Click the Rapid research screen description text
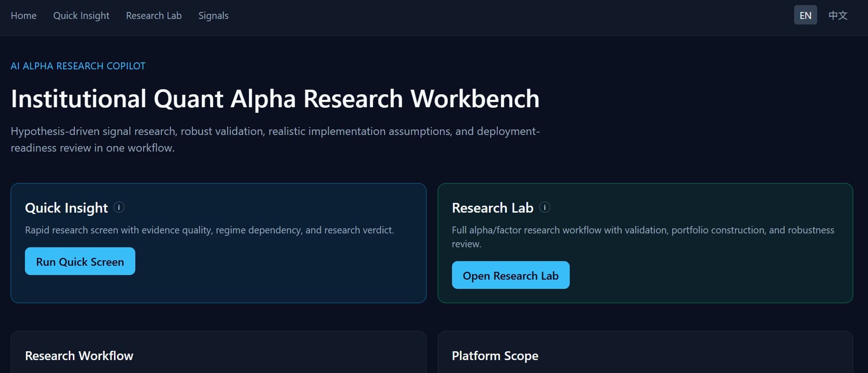This screenshot has height=373, width=868. [209, 230]
